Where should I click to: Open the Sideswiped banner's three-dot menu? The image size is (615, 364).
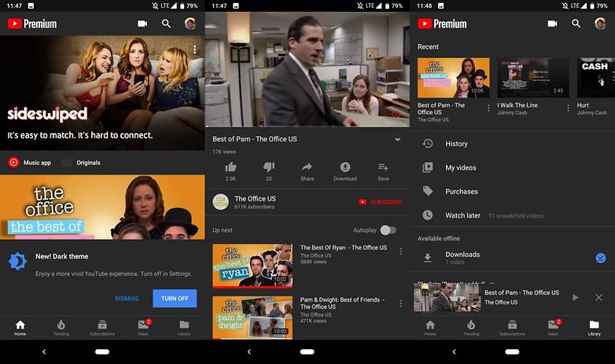click(x=194, y=50)
